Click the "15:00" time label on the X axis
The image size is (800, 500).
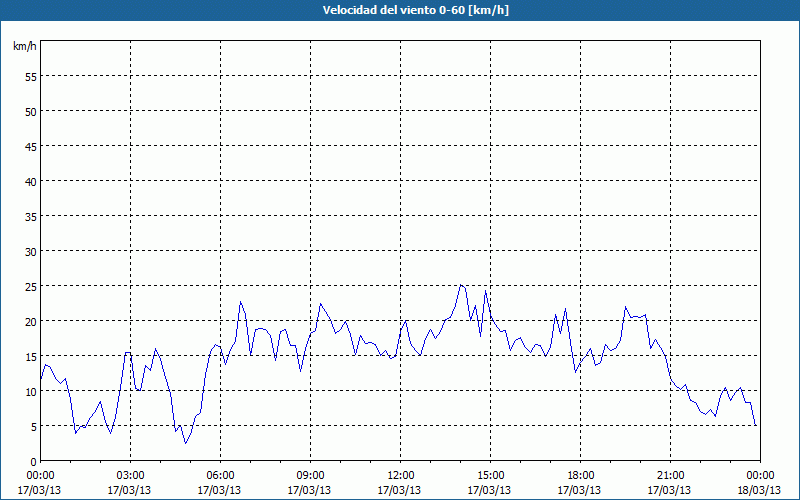click(x=490, y=476)
